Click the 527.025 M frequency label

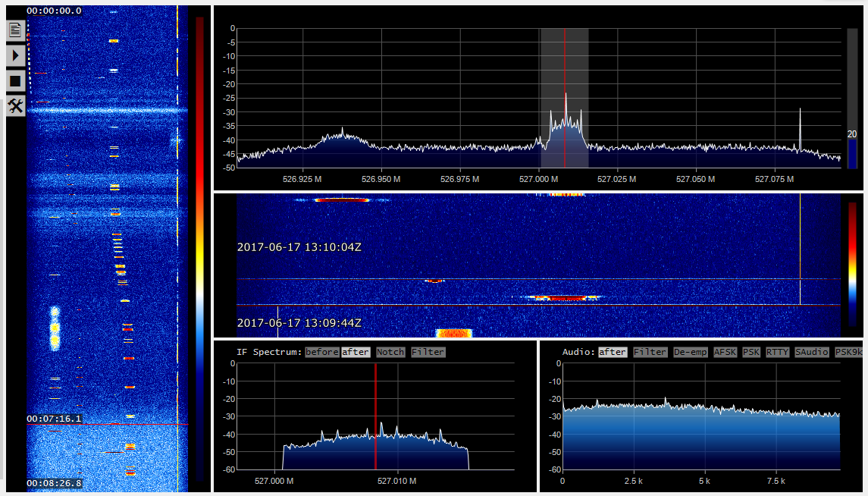616,179
